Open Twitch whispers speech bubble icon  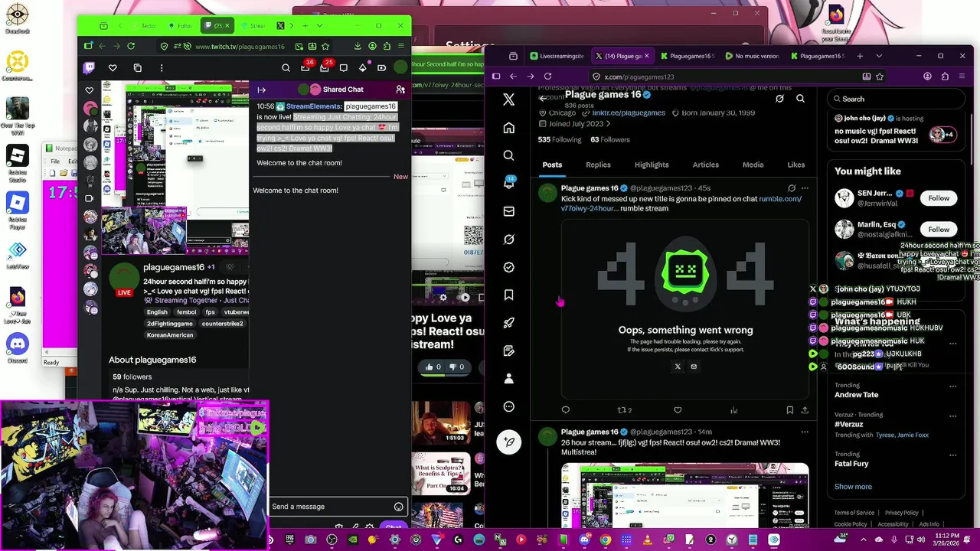pos(344,68)
